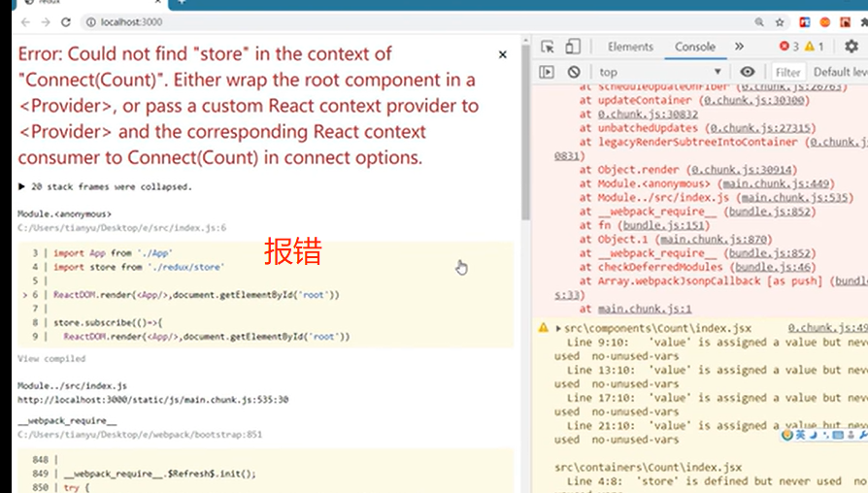This screenshot has width=868, height=493.
Task: Open the 0.chunk.js:30832 source link
Action: [x=648, y=115]
